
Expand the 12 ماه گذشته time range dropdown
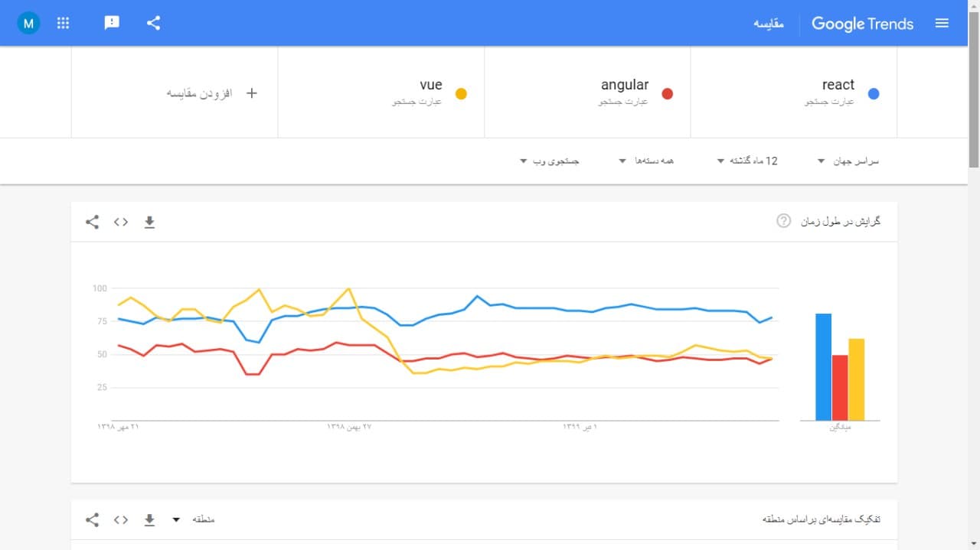click(746, 161)
